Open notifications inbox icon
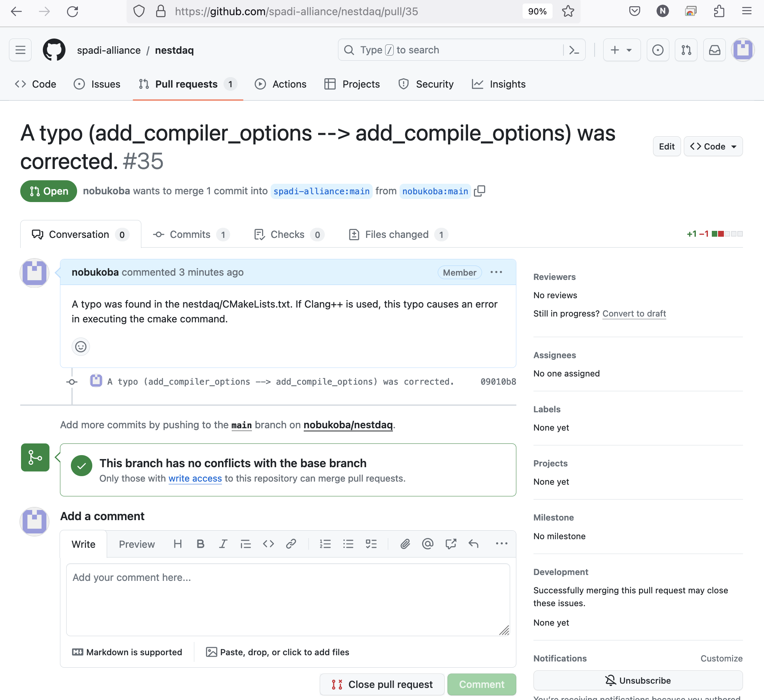The width and height of the screenshot is (764, 700). pos(714,50)
